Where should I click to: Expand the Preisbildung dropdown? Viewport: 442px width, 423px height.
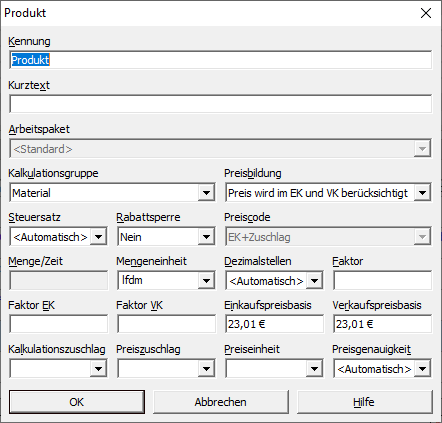(x=328, y=192)
